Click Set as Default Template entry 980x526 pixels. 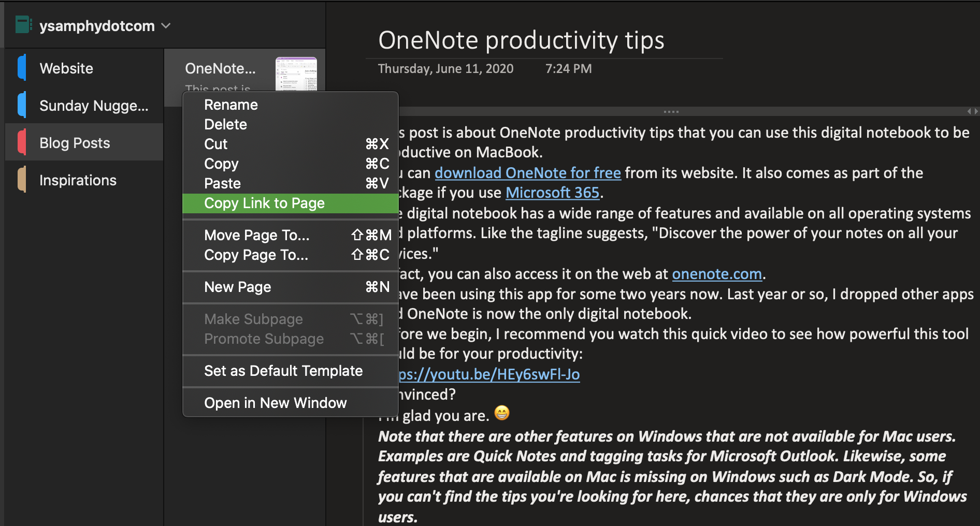(291, 371)
